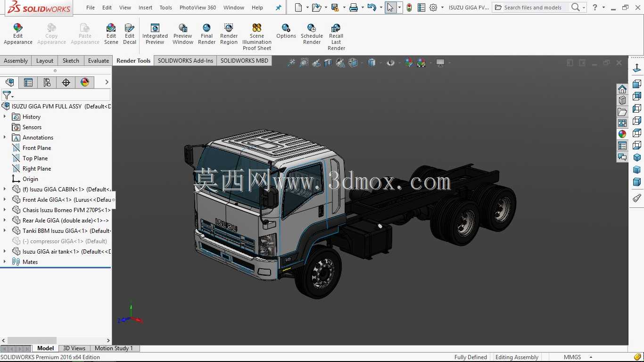Open the Edit Appearance colour-ball icon in view toolbar

409,63
